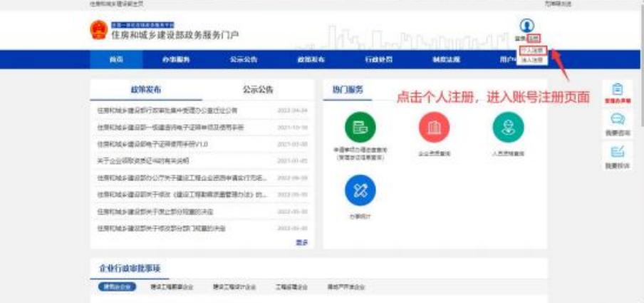
Task: Click the 登录 login link
Action: point(520,38)
